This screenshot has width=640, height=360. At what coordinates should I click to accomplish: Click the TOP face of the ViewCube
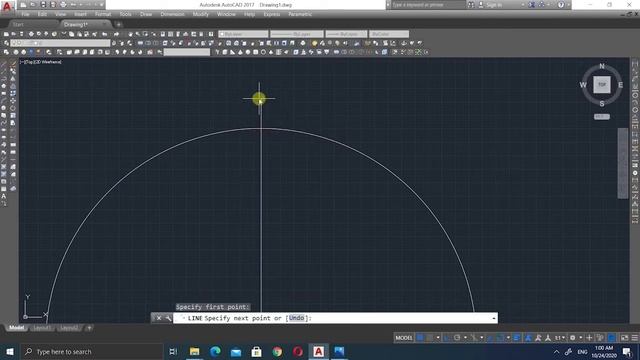(x=602, y=85)
